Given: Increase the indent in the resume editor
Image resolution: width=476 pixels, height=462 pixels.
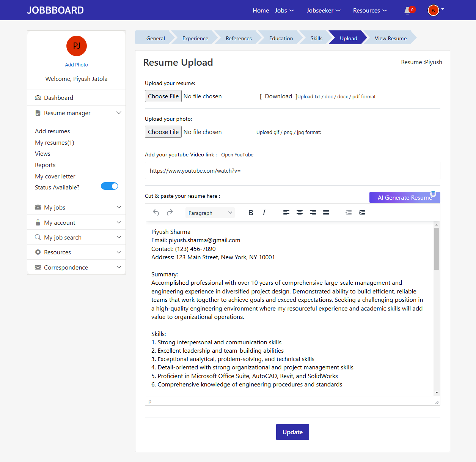Looking at the screenshot, I should click(362, 213).
